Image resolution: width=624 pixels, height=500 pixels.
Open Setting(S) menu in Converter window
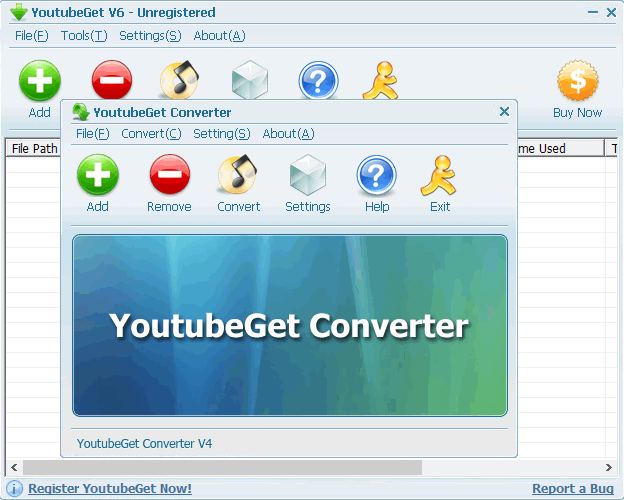click(222, 134)
